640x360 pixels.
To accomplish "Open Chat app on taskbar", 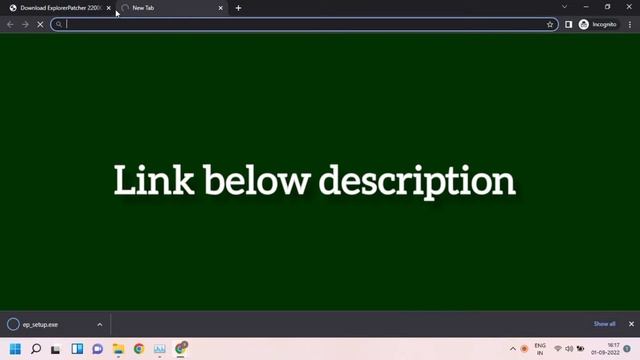I will pyautogui.click(x=98, y=349).
